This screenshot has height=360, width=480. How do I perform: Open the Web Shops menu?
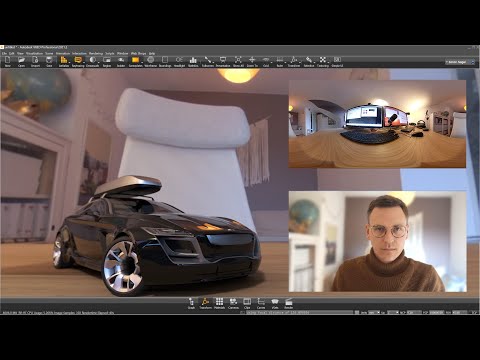pyautogui.click(x=138, y=53)
